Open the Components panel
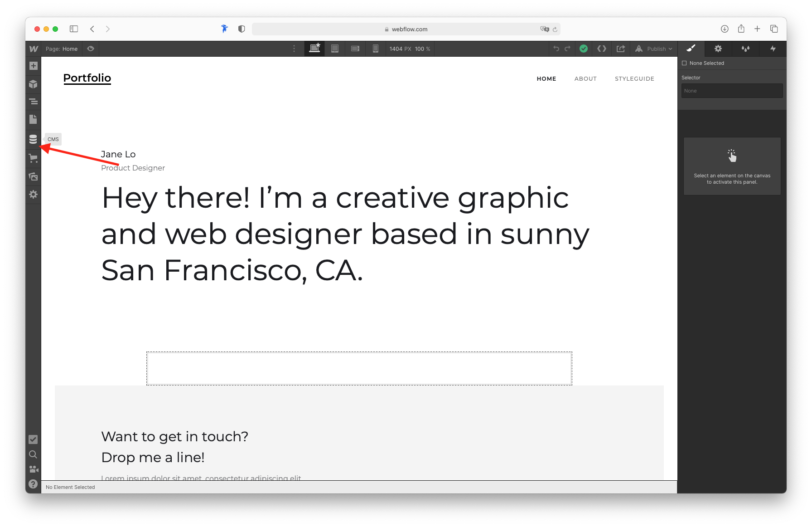812x527 pixels. tap(33, 84)
